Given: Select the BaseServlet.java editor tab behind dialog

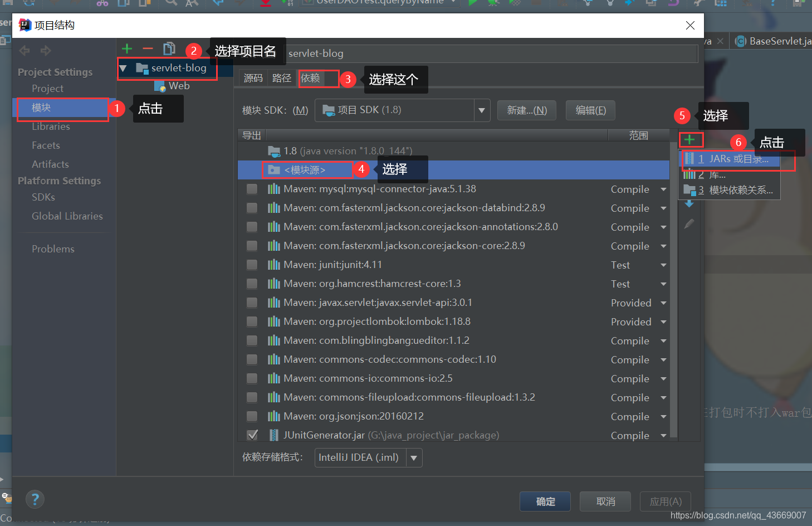Looking at the screenshot, I should [x=773, y=41].
